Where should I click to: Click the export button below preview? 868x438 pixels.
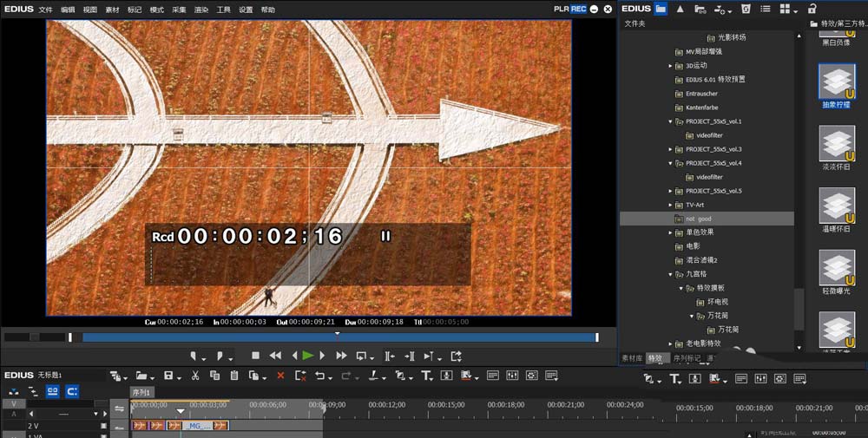point(457,356)
